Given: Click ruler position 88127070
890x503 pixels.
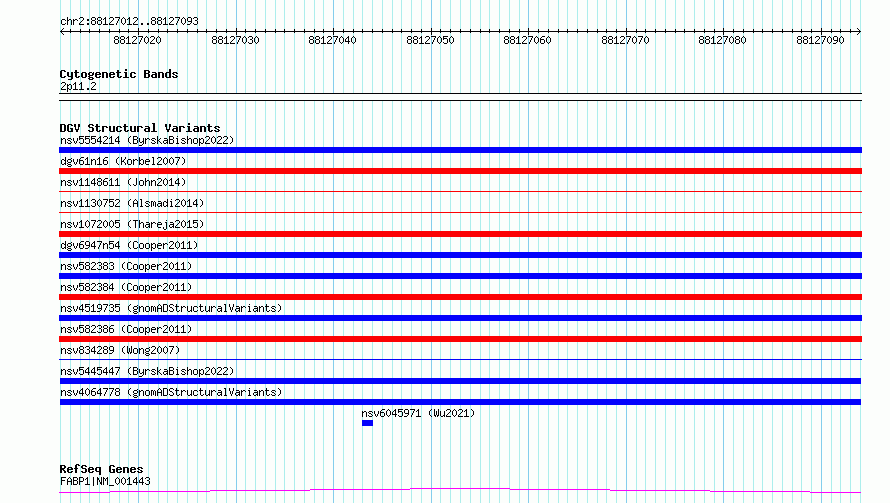Looking at the screenshot, I should click(625, 40).
